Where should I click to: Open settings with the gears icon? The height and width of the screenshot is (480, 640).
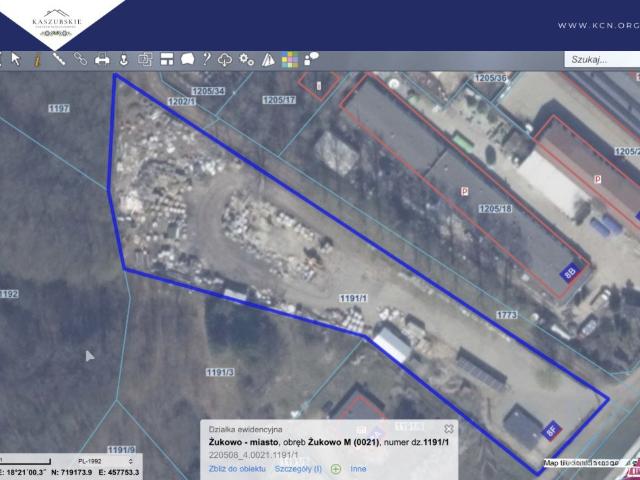pos(246,59)
